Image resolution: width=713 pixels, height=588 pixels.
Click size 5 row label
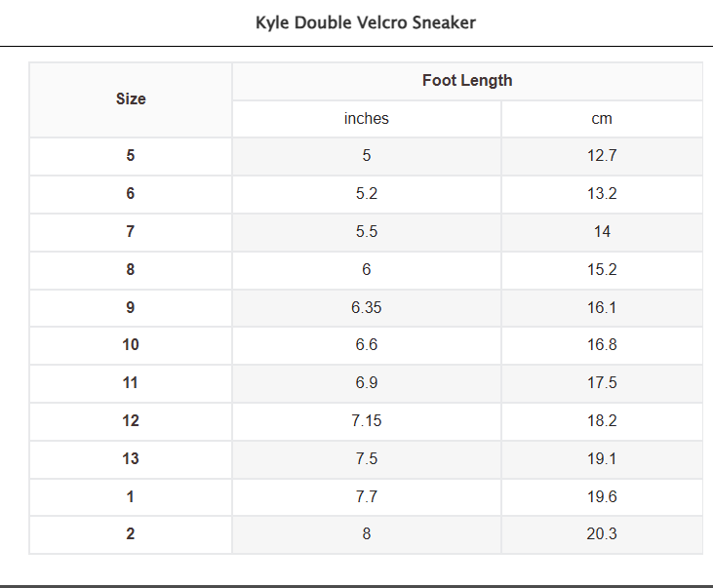coord(131,156)
